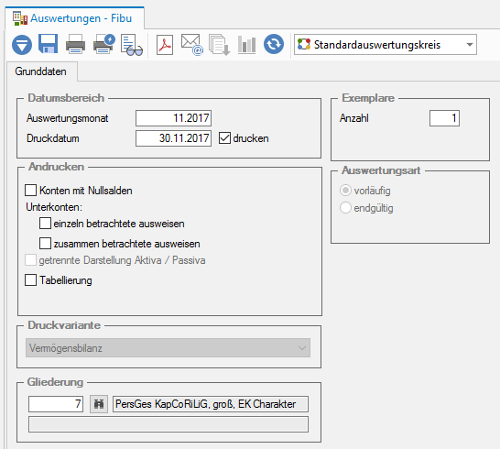500x449 pixels.
Task: Click the Anzahl copies input field
Action: point(445,118)
